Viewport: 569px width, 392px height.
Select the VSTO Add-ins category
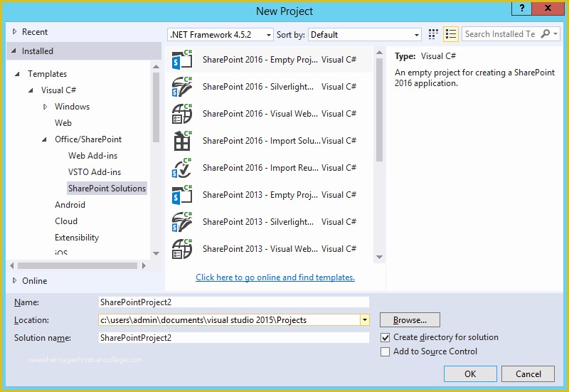pyautogui.click(x=95, y=172)
